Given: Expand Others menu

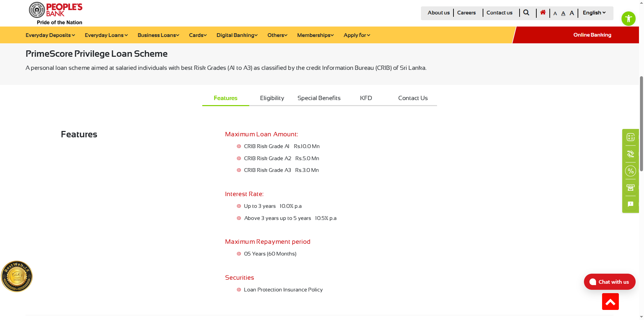Looking at the screenshot, I should pyautogui.click(x=277, y=35).
